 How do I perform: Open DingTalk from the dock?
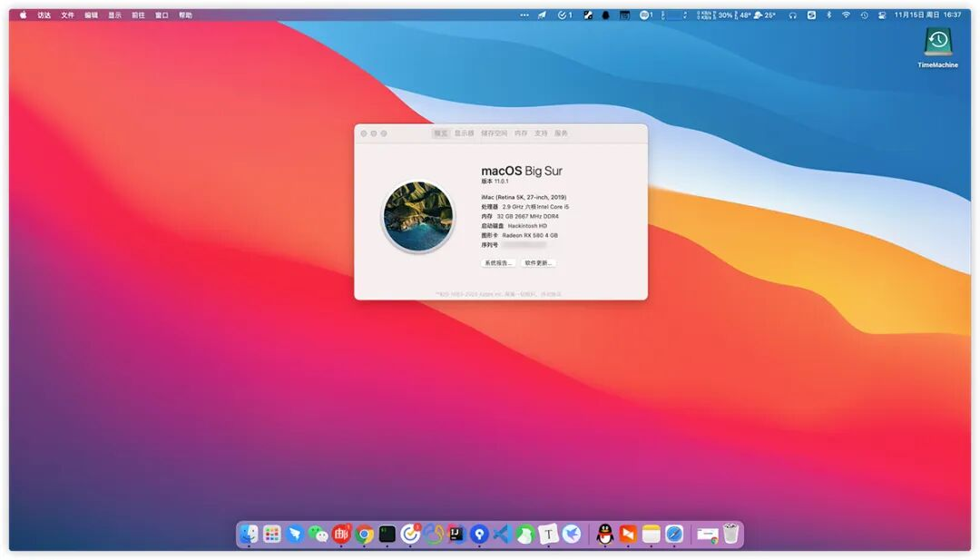pos(295,535)
